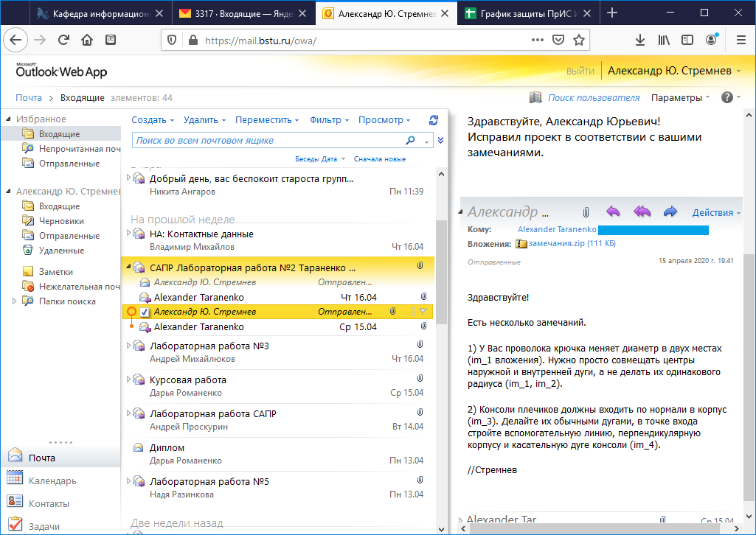Viewport: 756px width, 535px height.
Task: Open the Firefox Downloads arrow icon
Action: [639, 40]
